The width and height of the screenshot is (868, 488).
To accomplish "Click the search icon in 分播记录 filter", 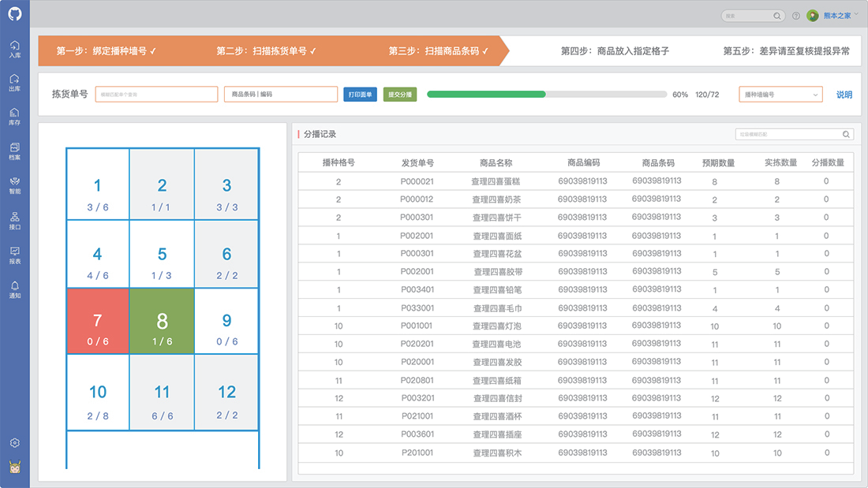I will (x=846, y=134).
